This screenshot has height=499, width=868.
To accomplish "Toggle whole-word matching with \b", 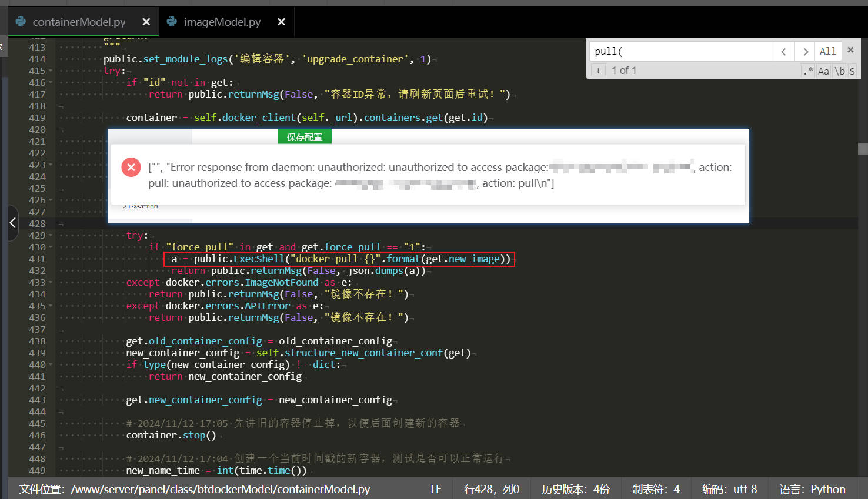I will (839, 71).
